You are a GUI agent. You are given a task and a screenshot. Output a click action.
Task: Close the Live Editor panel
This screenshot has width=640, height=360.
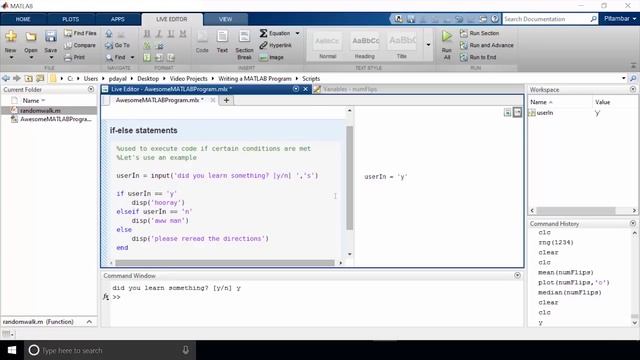click(x=305, y=89)
